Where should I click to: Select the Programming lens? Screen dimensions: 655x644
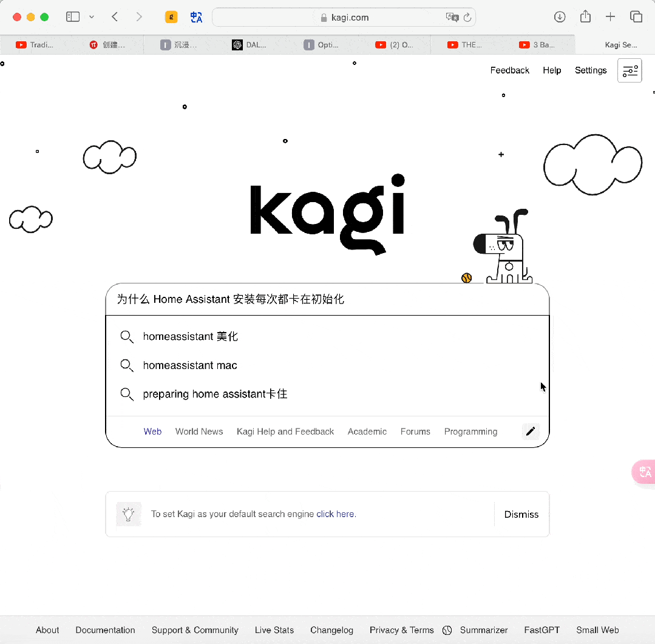pos(470,432)
